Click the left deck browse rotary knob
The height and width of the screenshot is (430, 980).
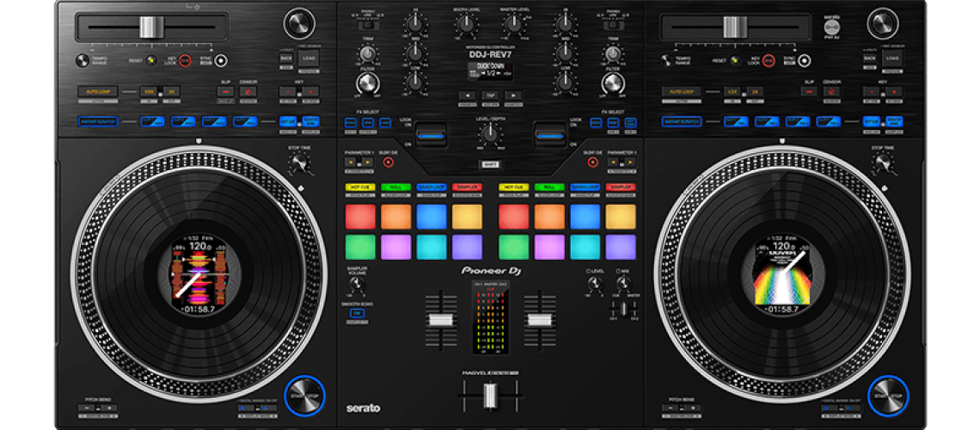pyautogui.click(x=298, y=22)
